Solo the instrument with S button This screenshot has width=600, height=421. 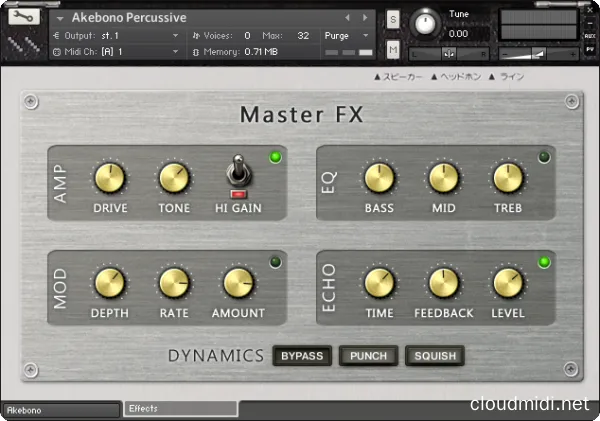(x=393, y=19)
